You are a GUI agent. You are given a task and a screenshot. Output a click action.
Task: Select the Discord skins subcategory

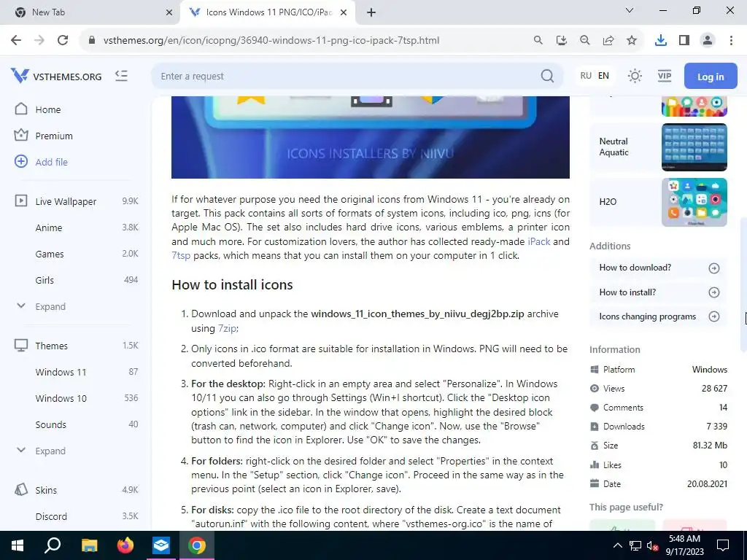tap(51, 516)
